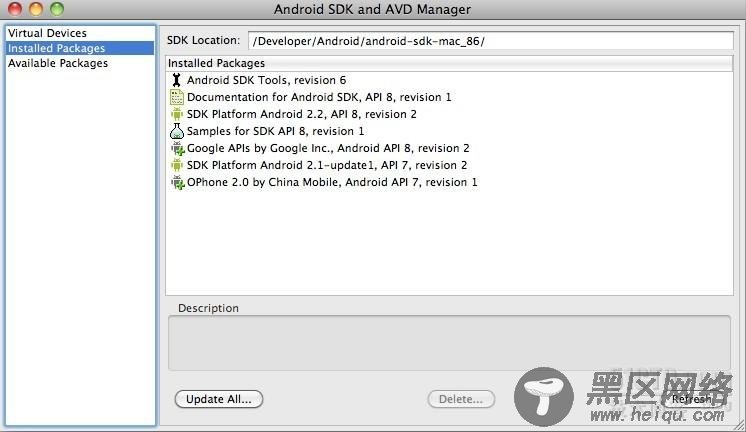Select Installed Packages in the sidebar
The width and height of the screenshot is (746, 432).
pyautogui.click(x=80, y=48)
